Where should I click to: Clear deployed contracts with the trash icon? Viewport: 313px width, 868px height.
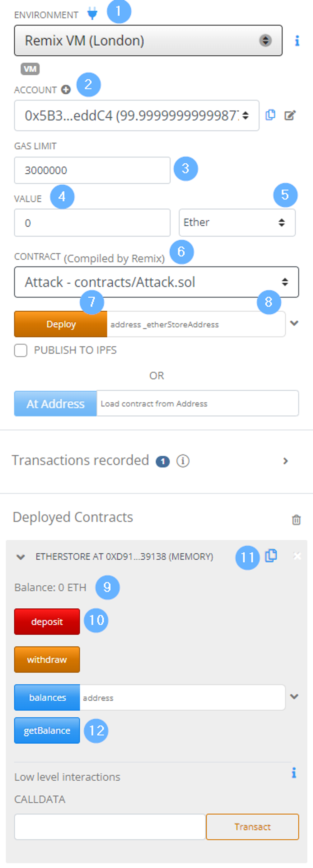(296, 520)
